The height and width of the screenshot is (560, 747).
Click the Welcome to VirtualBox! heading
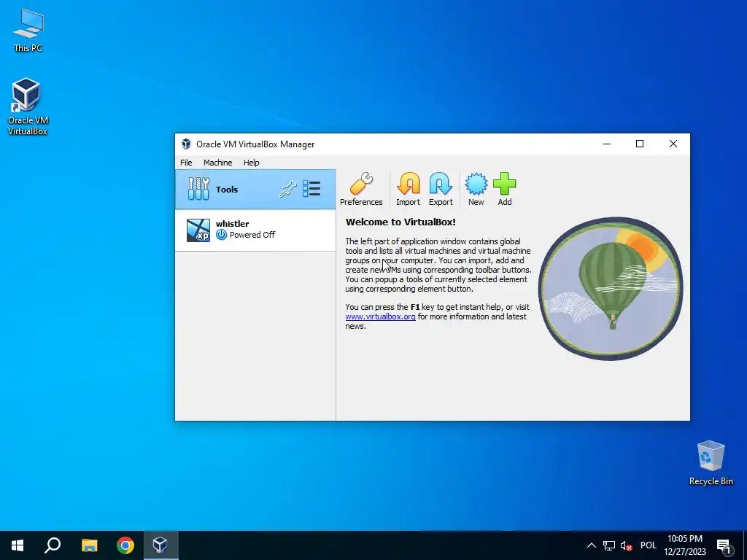coord(400,222)
